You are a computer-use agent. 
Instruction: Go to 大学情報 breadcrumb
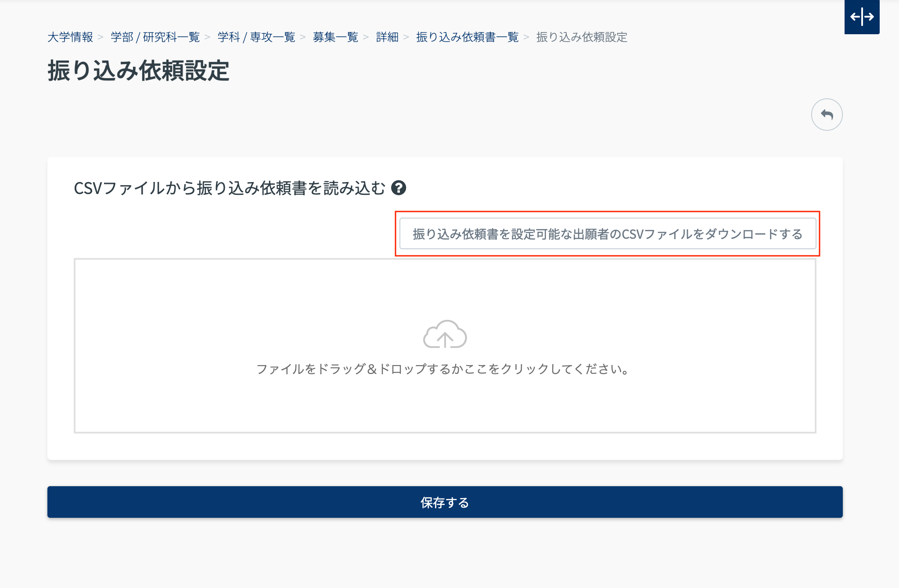pos(70,37)
